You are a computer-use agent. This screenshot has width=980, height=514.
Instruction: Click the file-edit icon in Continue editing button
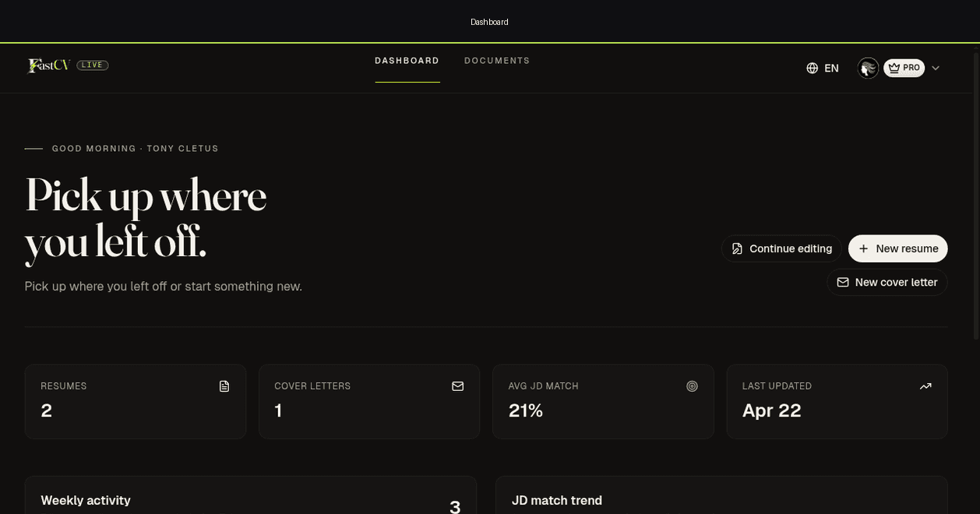click(737, 248)
